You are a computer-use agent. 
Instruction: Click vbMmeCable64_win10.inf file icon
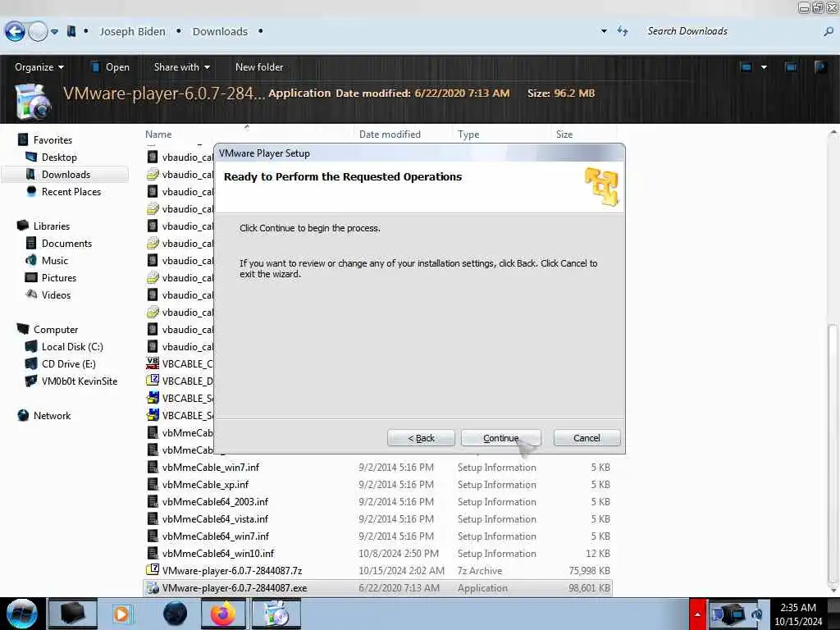pyautogui.click(x=153, y=553)
